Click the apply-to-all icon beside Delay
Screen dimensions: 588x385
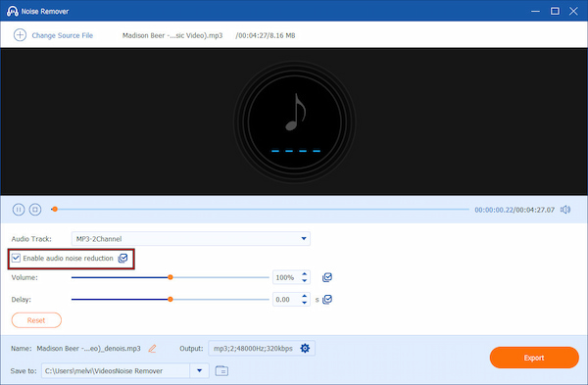click(x=327, y=299)
